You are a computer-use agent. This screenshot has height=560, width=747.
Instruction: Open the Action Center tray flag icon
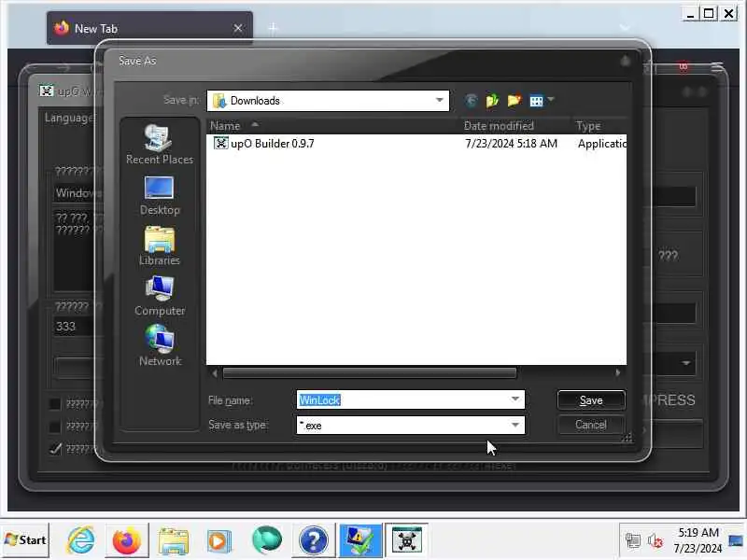click(x=633, y=540)
